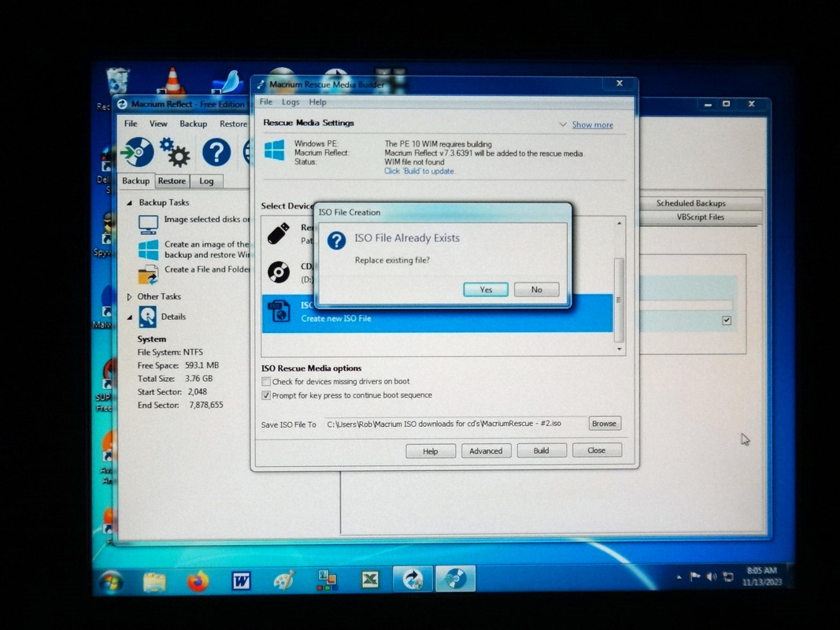Click Yes to replace existing ISO file
Image resolution: width=840 pixels, height=630 pixels.
[x=486, y=289]
